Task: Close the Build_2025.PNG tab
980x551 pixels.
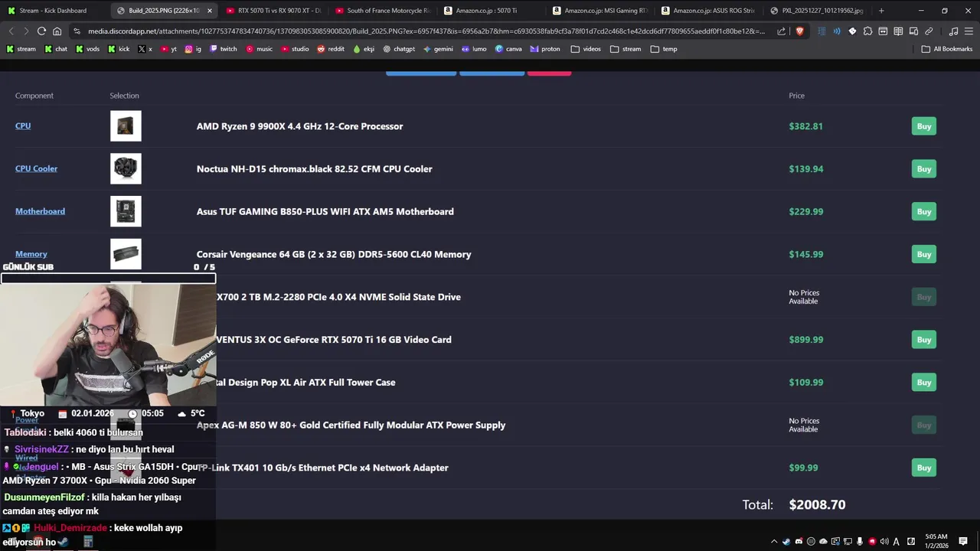Action: pos(210,11)
